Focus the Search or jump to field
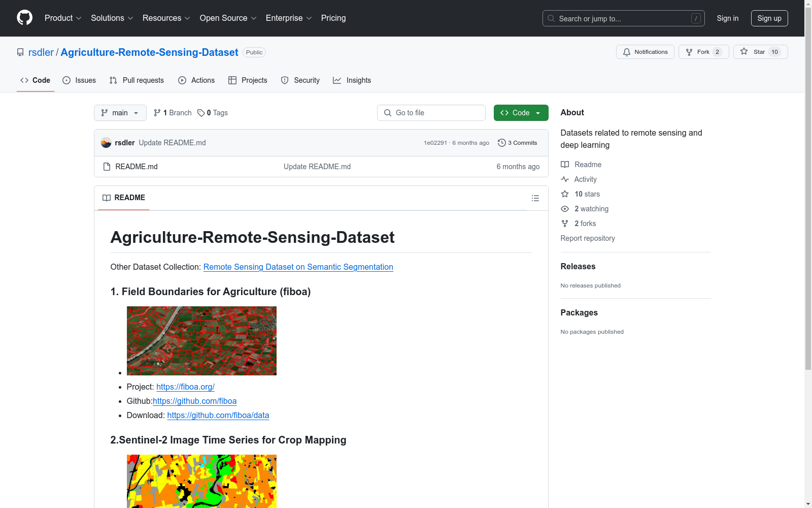812x508 pixels. [x=624, y=18]
